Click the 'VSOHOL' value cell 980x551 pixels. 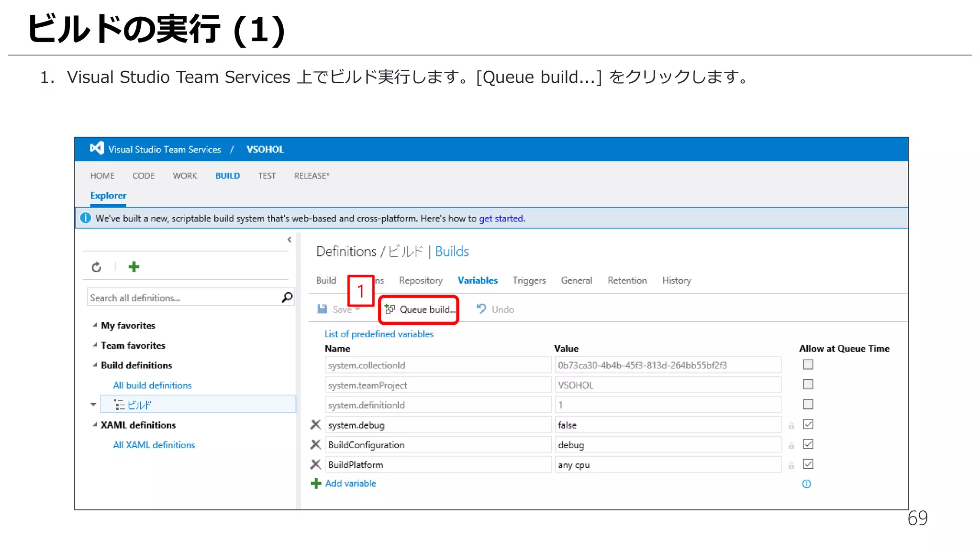(668, 385)
